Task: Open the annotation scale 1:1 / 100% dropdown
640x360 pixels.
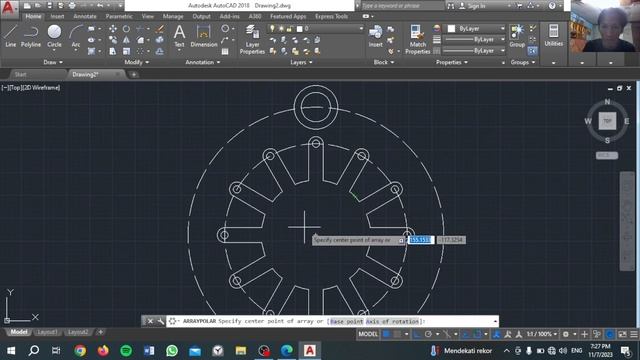Action: [542, 334]
